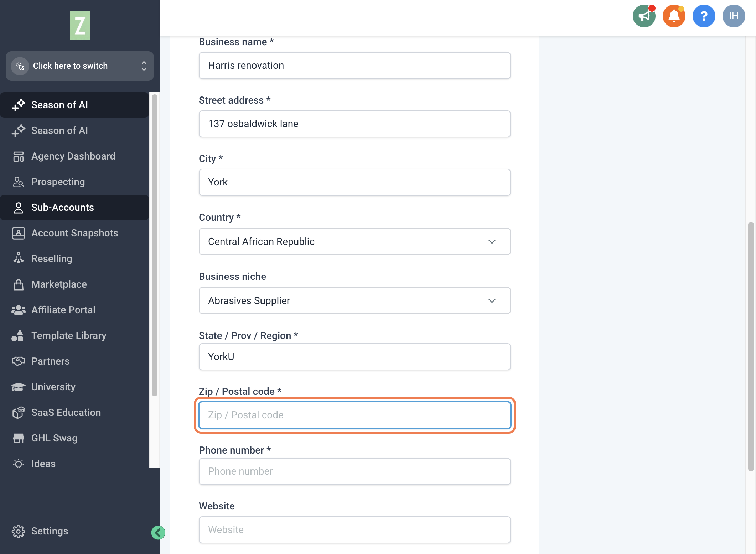The width and height of the screenshot is (756, 554).
Task: Click the page vertical scrollbar thumb
Action: pyautogui.click(x=751, y=346)
